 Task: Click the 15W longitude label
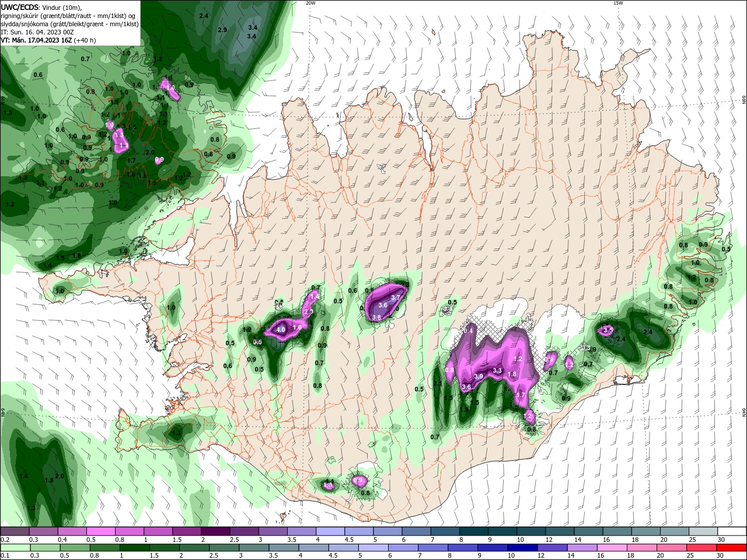[x=618, y=3]
